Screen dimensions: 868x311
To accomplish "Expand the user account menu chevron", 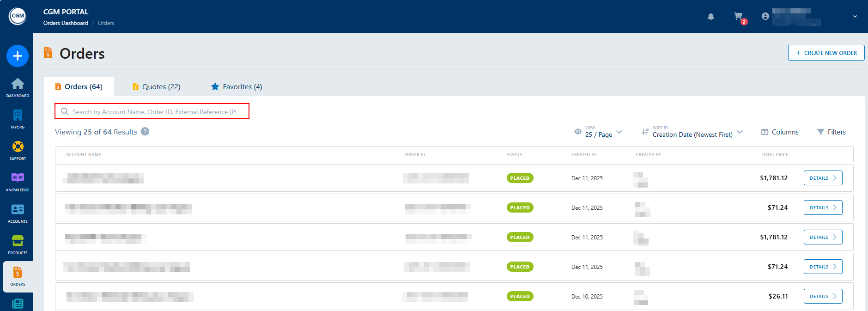I will point(855,17).
